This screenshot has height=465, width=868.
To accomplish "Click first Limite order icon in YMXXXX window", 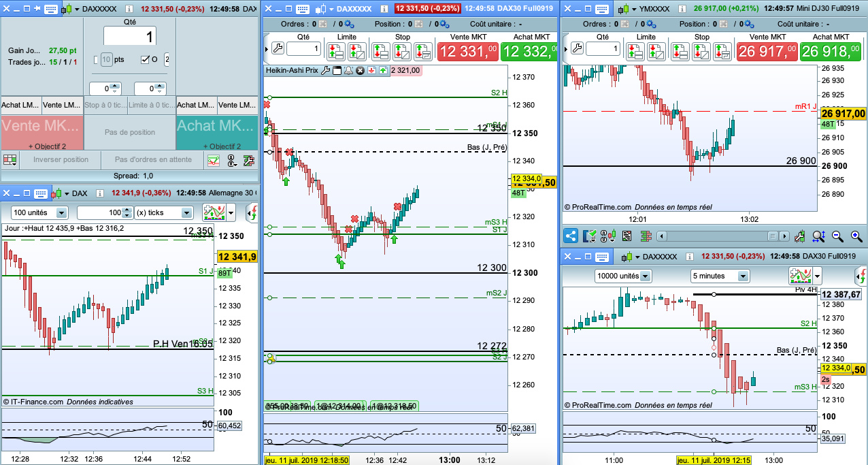I will [634, 51].
